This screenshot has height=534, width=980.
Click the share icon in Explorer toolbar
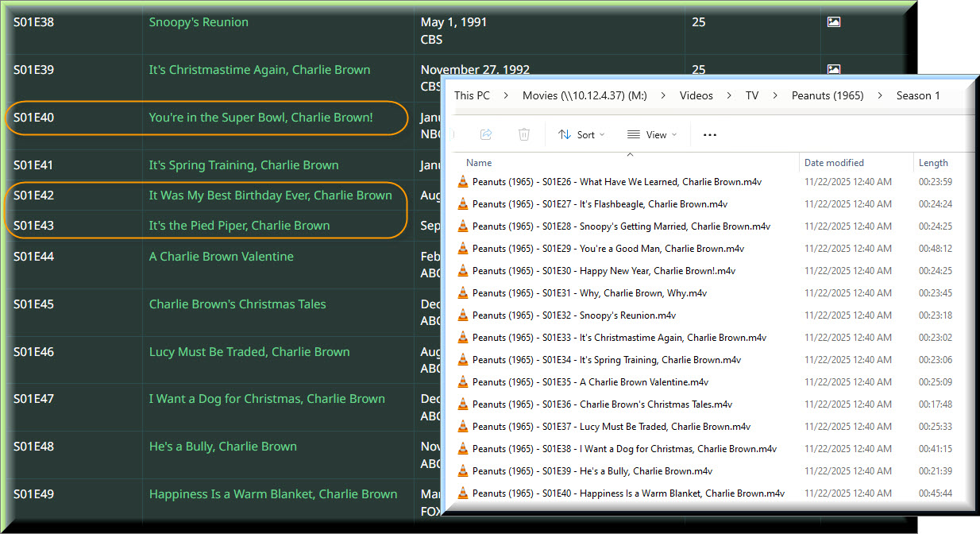487,134
